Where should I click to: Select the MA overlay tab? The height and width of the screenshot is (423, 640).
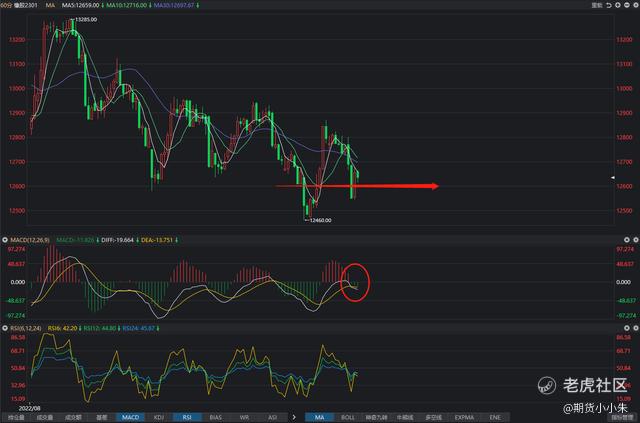319,417
